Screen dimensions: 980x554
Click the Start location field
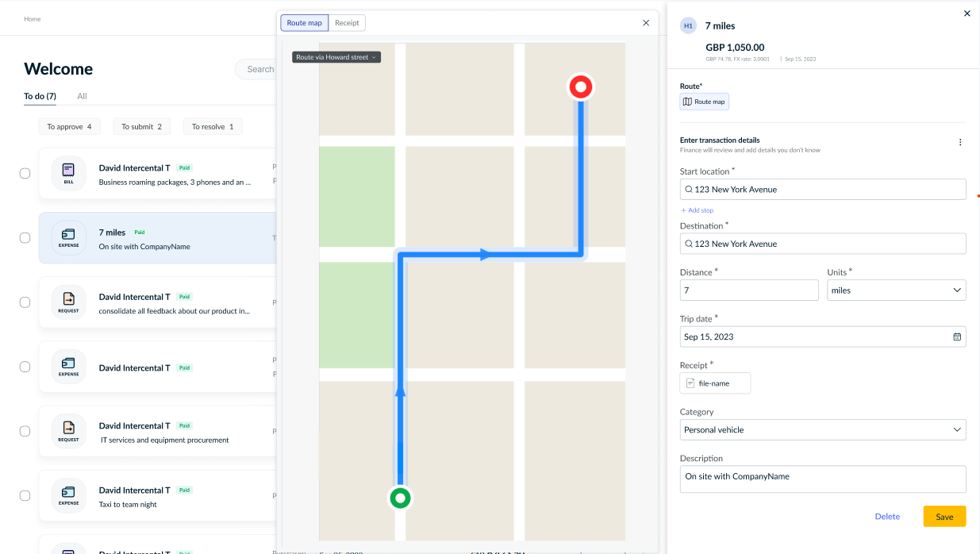click(823, 189)
